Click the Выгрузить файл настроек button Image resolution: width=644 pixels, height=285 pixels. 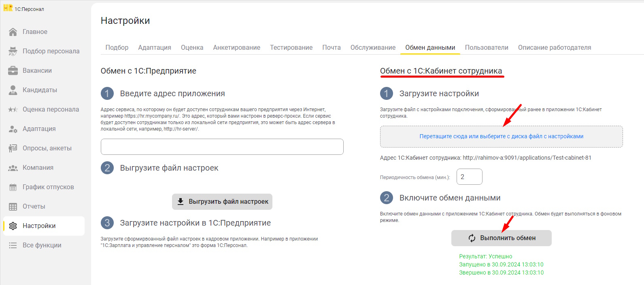[x=222, y=201]
